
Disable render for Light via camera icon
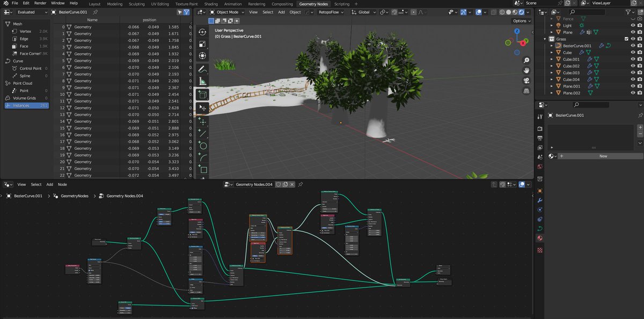(x=640, y=26)
